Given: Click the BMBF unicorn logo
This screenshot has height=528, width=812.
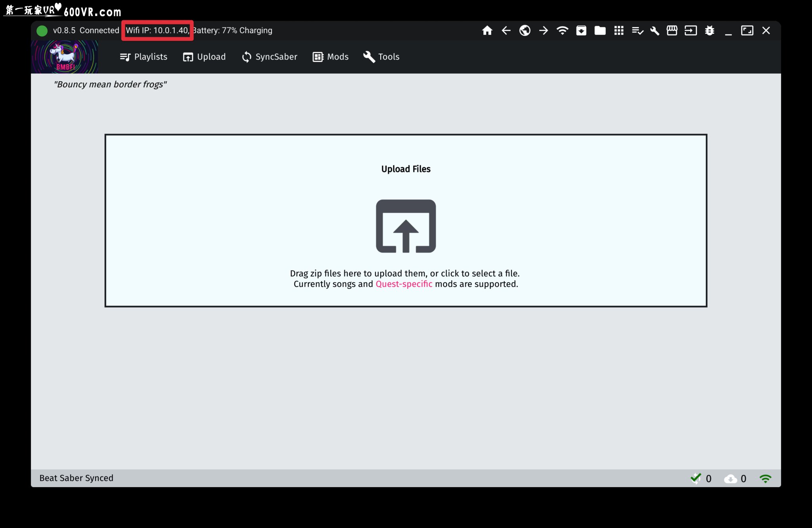Looking at the screenshot, I should point(65,57).
